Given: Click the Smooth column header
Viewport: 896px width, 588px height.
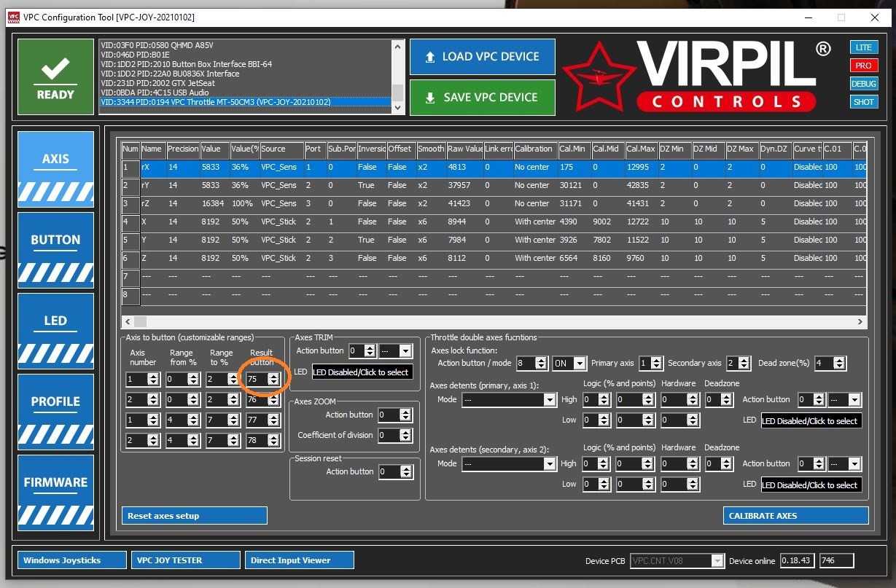Looking at the screenshot, I should point(431,149).
